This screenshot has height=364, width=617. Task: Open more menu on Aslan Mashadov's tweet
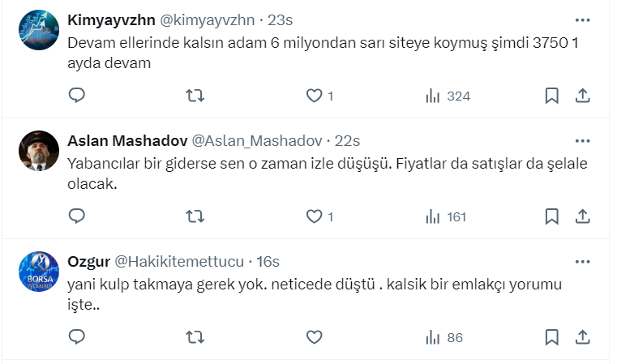[x=582, y=139]
